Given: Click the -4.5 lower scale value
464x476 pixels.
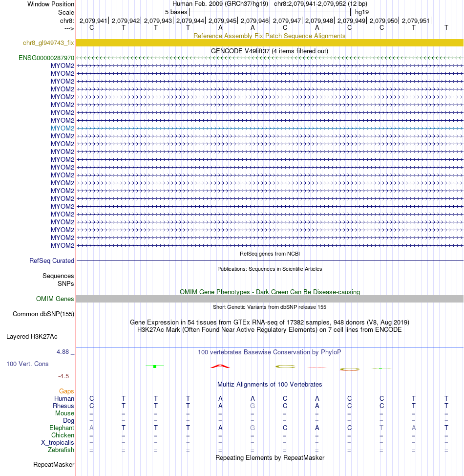Looking at the screenshot, I should (63, 376).
